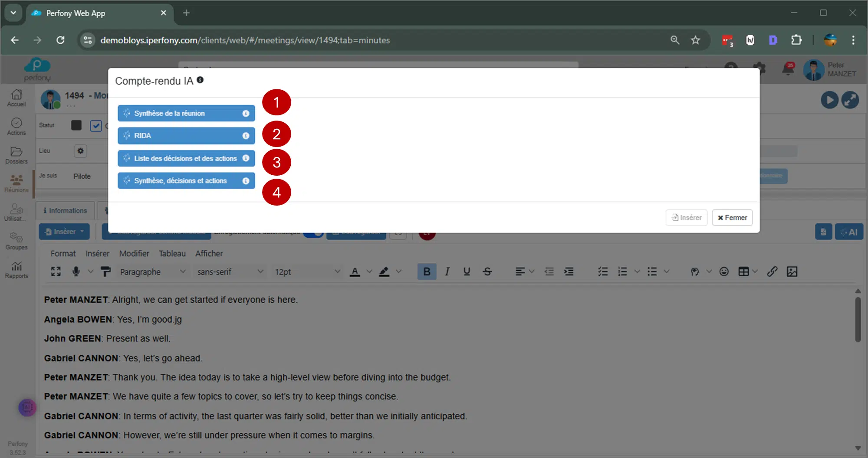Image resolution: width=868 pixels, height=458 pixels.
Task: Click the format painter icon
Action: [105, 272]
